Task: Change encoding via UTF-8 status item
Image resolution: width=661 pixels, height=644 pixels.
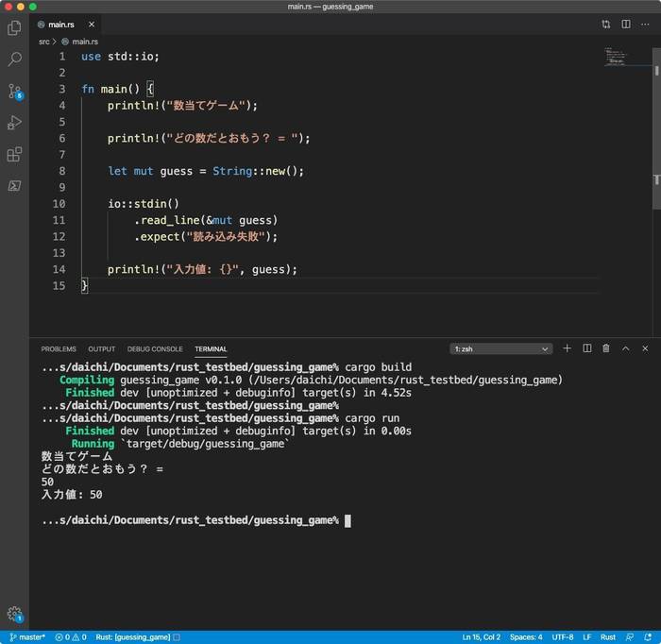Action: [x=563, y=636]
